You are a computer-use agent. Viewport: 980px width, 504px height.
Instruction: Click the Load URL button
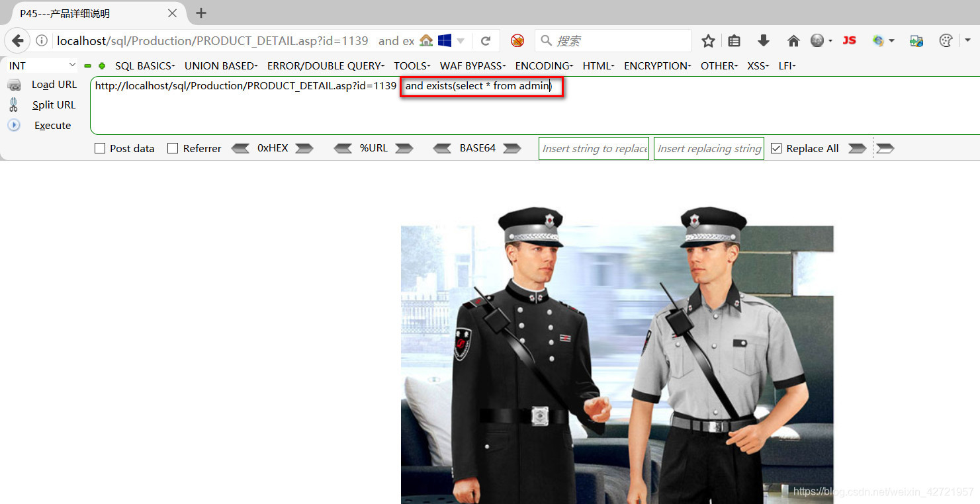(x=54, y=85)
